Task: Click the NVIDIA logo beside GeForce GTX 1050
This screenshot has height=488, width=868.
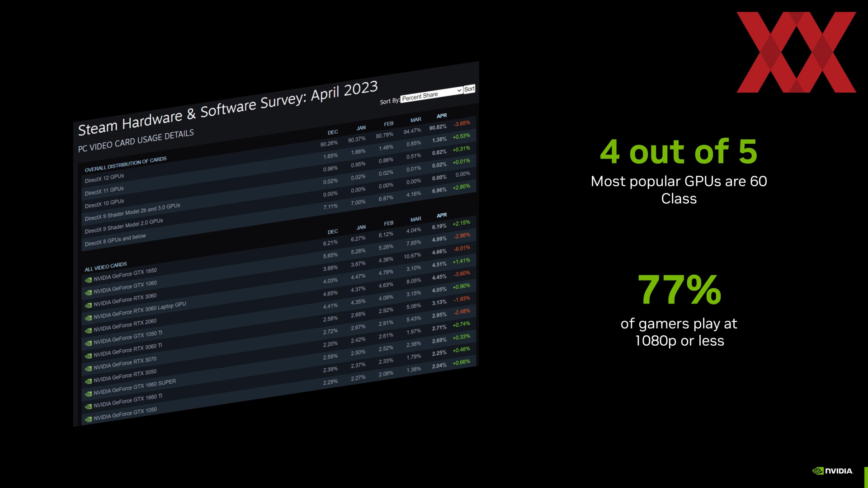Action: 88,419
